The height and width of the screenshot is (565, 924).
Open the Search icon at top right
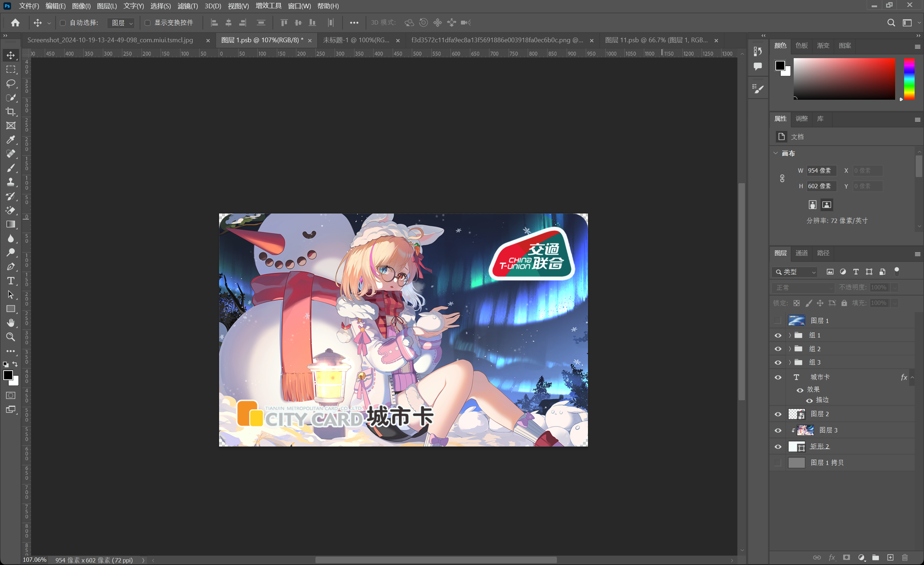[891, 22]
